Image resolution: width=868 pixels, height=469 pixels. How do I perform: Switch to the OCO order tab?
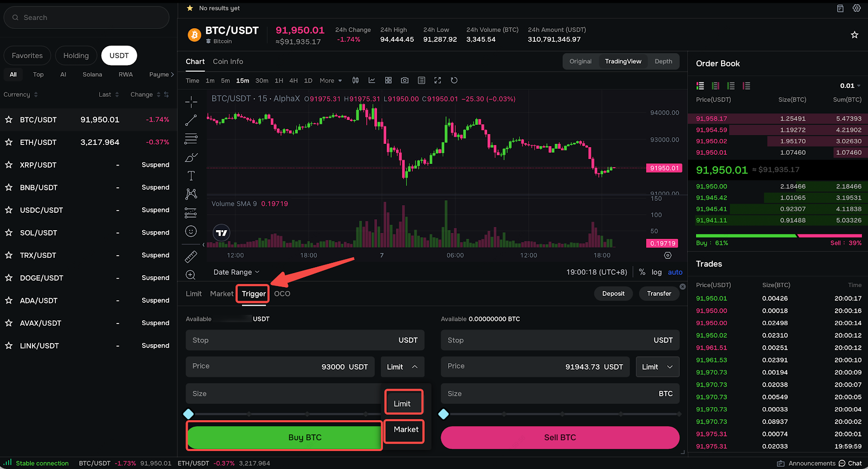tap(282, 294)
